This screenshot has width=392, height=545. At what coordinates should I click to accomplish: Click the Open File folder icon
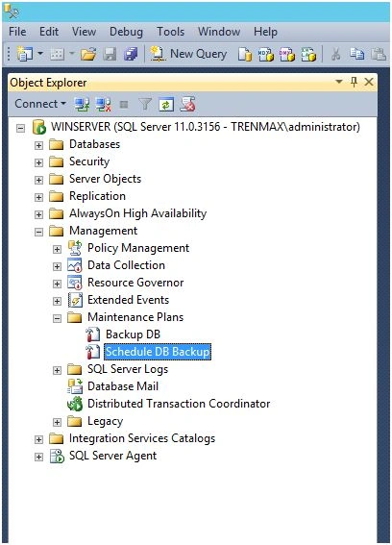88,54
